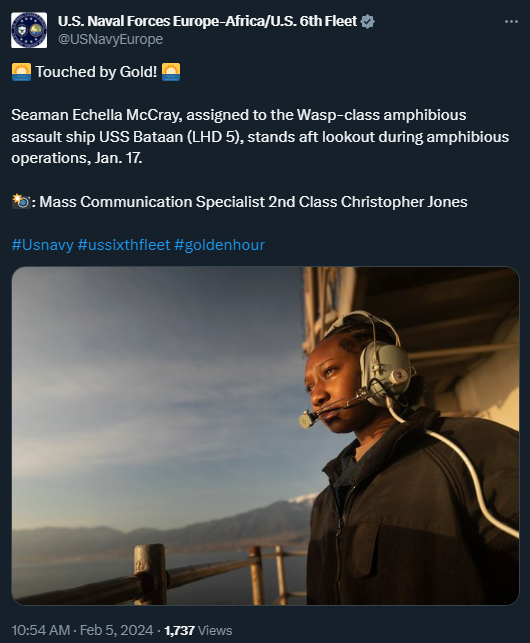530x643 pixels.
Task: Click the 10:54 AM timestamp
Action: pos(41,630)
